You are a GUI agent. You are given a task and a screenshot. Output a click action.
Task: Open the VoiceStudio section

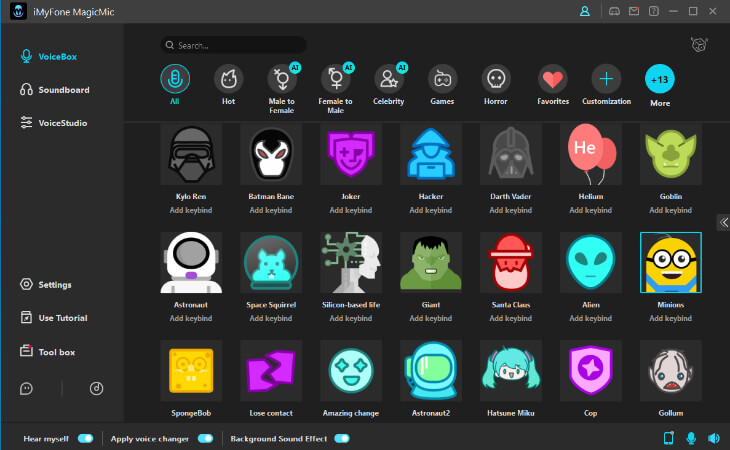pyautogui.click(x=54, y=123)
